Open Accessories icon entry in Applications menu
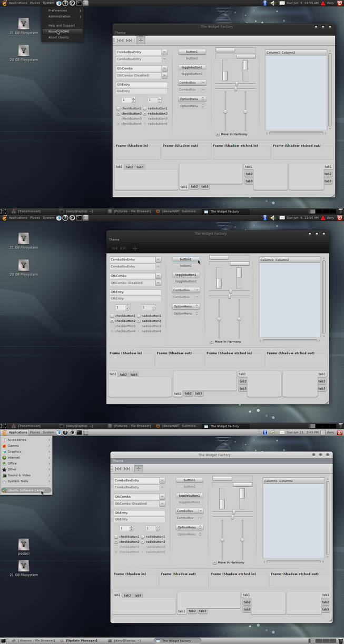Screen dimensions: 344x644 pyautogui.click(x=26, y=440)
